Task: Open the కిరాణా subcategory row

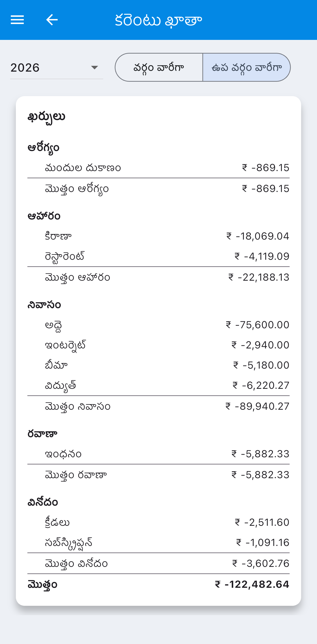Action: (x=158, y=236)
